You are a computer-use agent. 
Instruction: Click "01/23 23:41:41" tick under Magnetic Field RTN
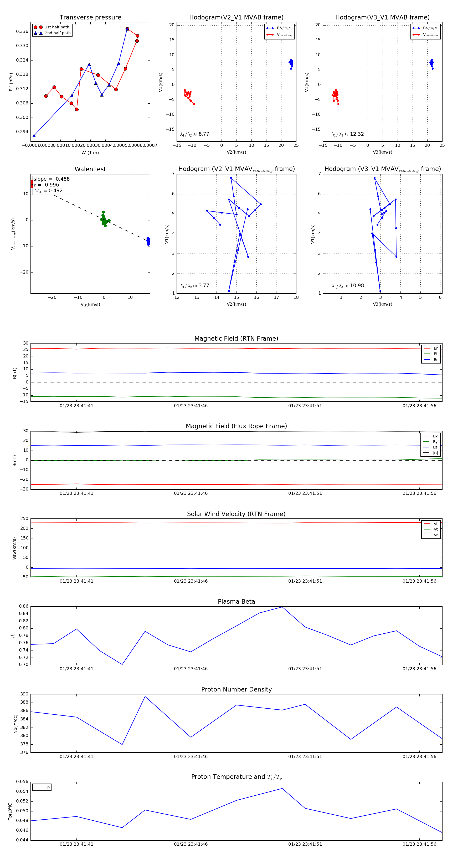pyautogui.click(x=76, y=406)
